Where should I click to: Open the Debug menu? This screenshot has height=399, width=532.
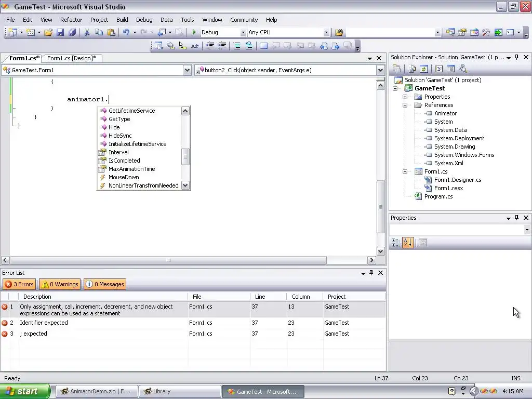click(x=144, y=20)
